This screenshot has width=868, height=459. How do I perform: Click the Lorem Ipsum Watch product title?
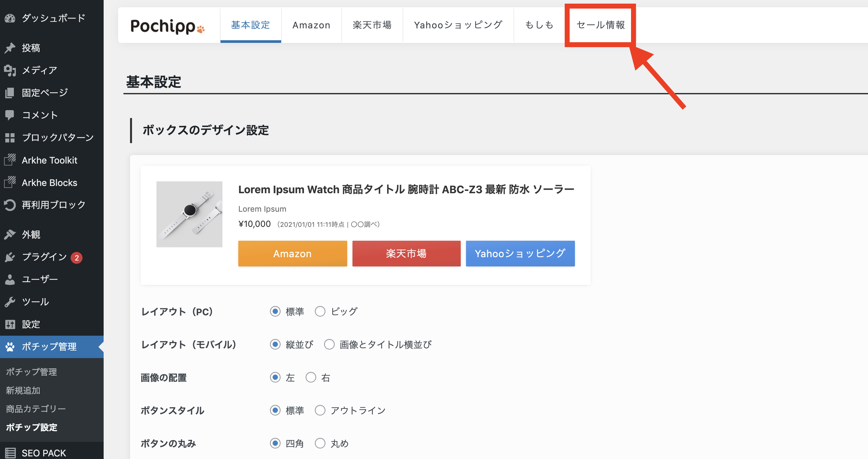click(x=406, y=190)
